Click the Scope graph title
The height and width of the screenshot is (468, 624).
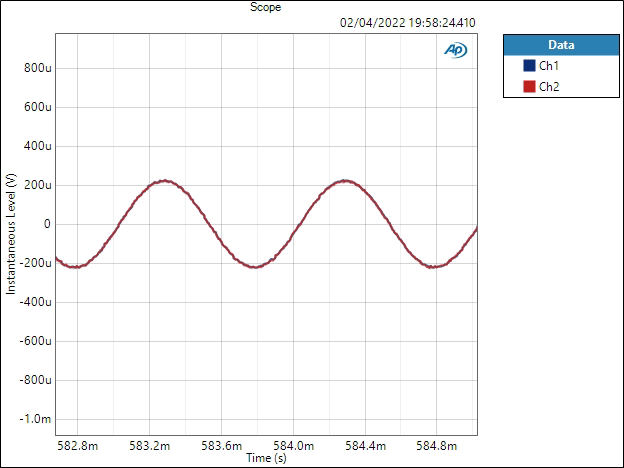click(x=265, y=7)
